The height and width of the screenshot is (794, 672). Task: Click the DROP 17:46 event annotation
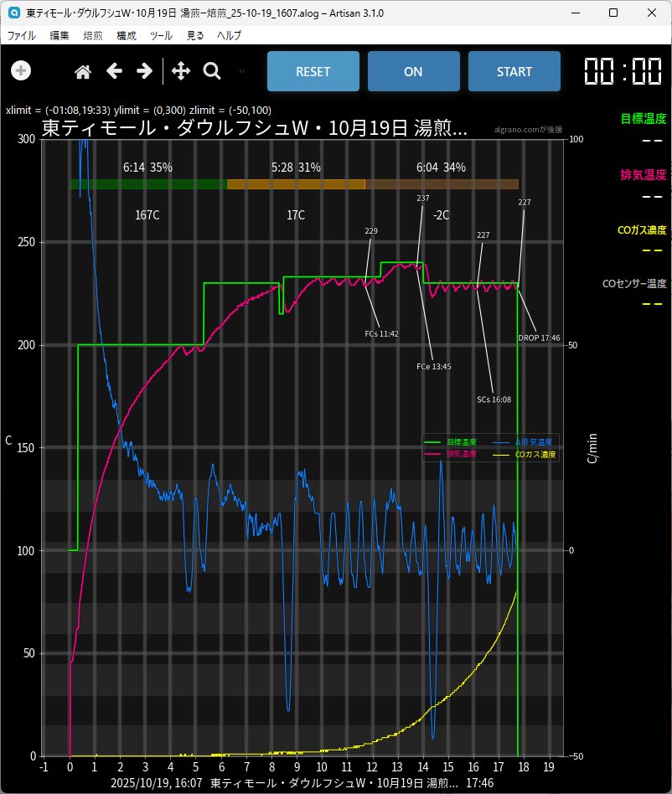(x=539, y=338)
